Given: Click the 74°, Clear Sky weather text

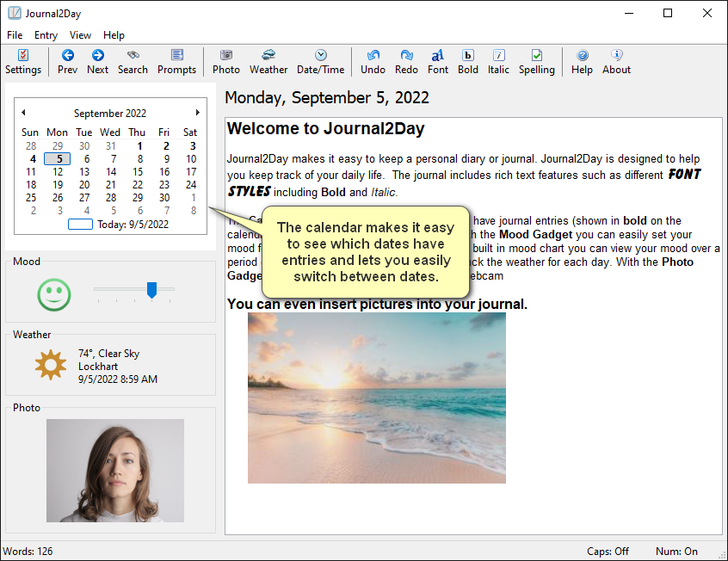Looking at the screenshot, I should 108,354.
